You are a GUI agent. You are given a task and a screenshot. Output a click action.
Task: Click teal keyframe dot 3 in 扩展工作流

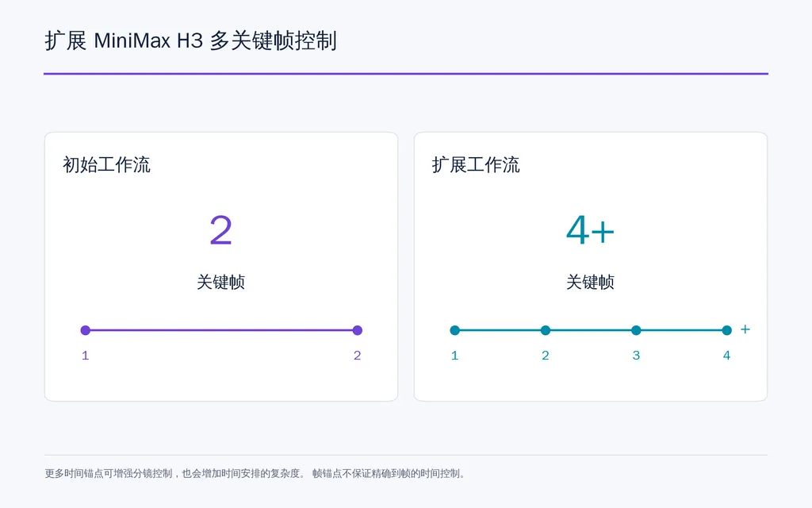click(636, 330)
